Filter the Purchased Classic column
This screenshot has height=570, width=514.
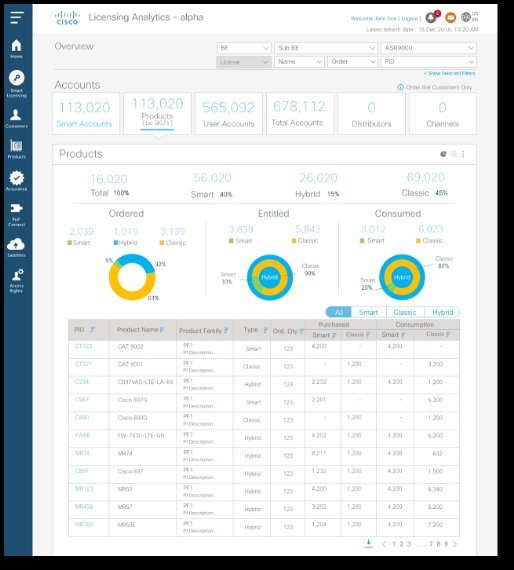pos(368,334)
